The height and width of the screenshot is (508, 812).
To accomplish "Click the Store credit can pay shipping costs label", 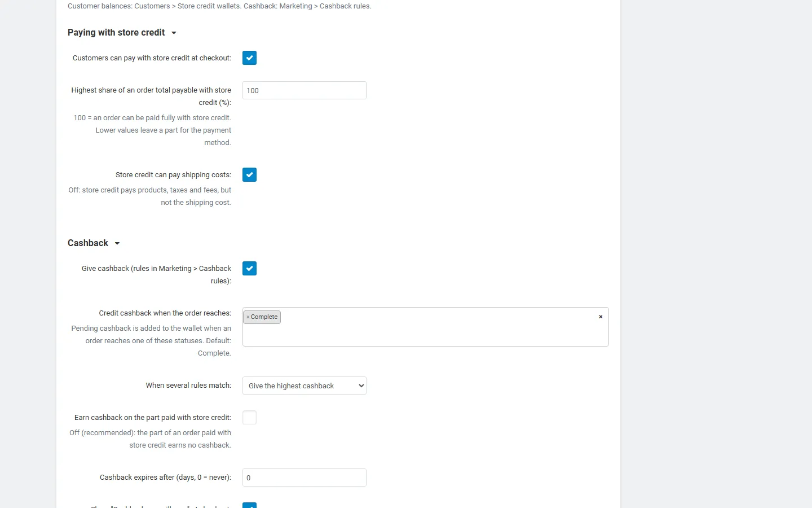I will click(173, 175).
